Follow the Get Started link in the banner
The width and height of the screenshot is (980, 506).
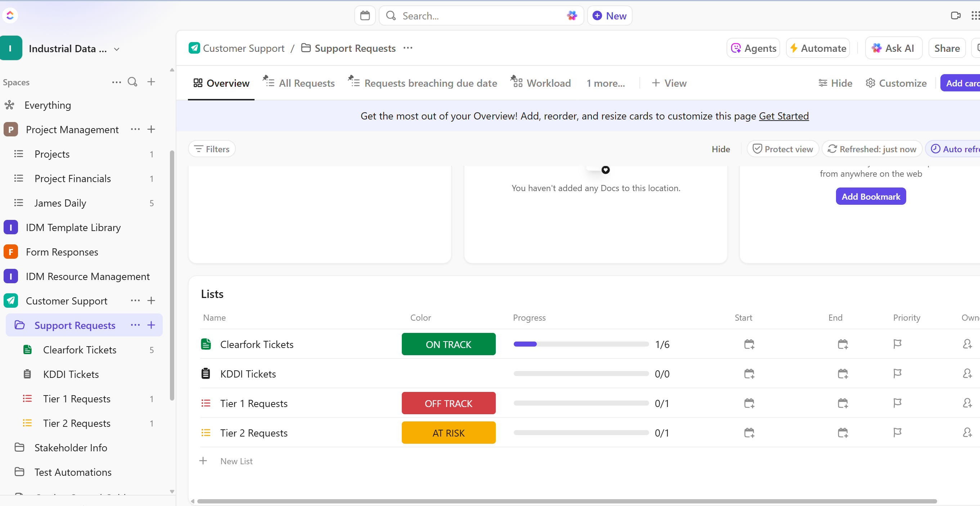(783, 116)
